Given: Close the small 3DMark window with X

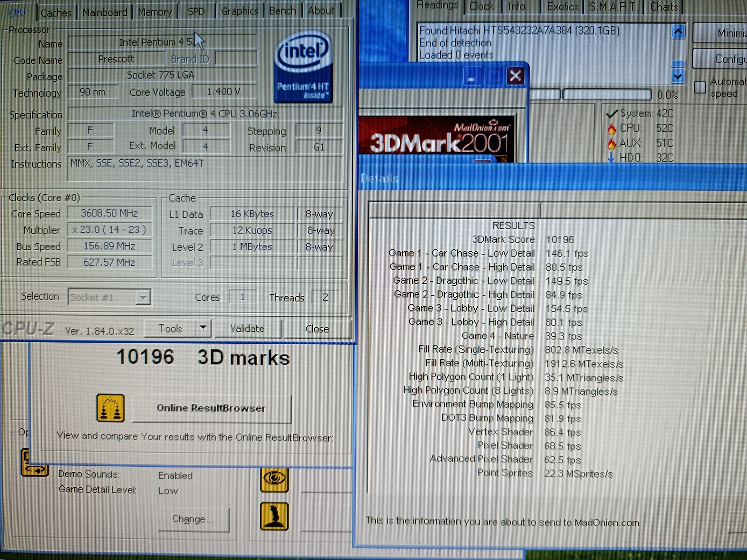Looking at the screenshot, I should coord(516,76).
